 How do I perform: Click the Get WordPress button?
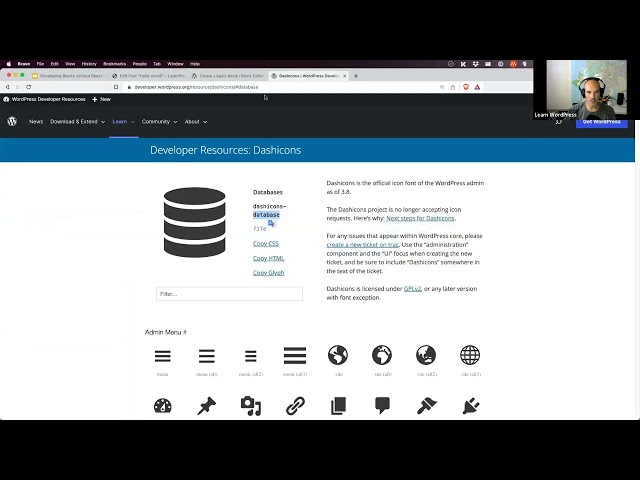point(602,122)
